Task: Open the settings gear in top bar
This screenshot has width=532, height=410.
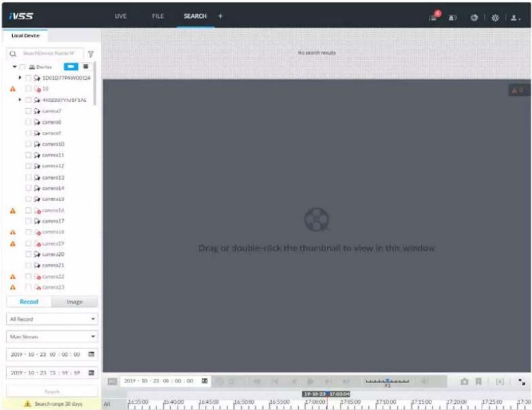Action: (x=495, y=18)
